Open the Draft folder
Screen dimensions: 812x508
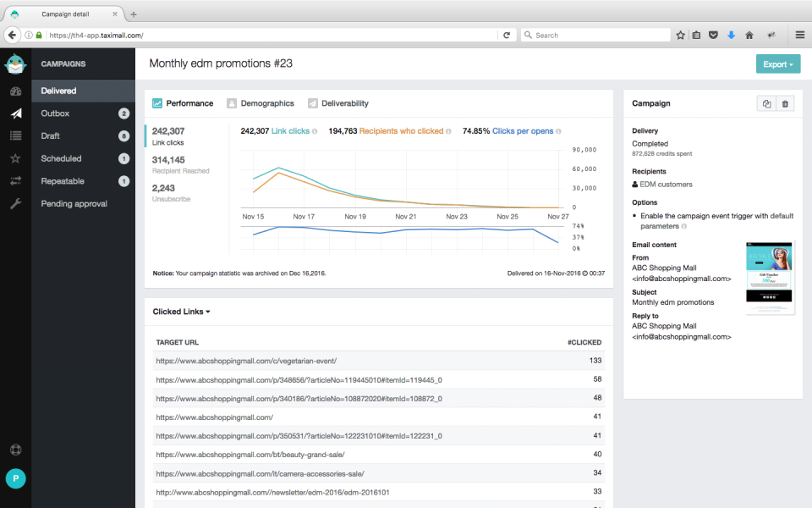(84, 135)
